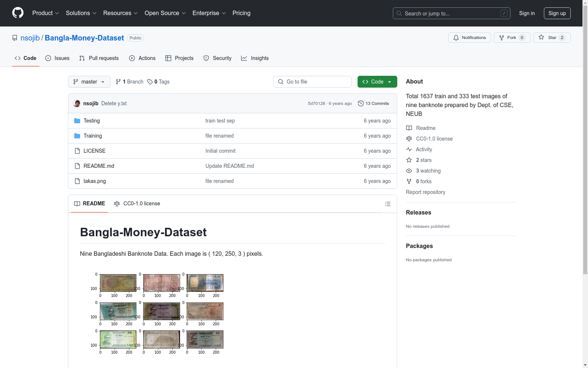Open the takas.png file
Viewport: 588px width, 368px height.
[x=95, y=181]
